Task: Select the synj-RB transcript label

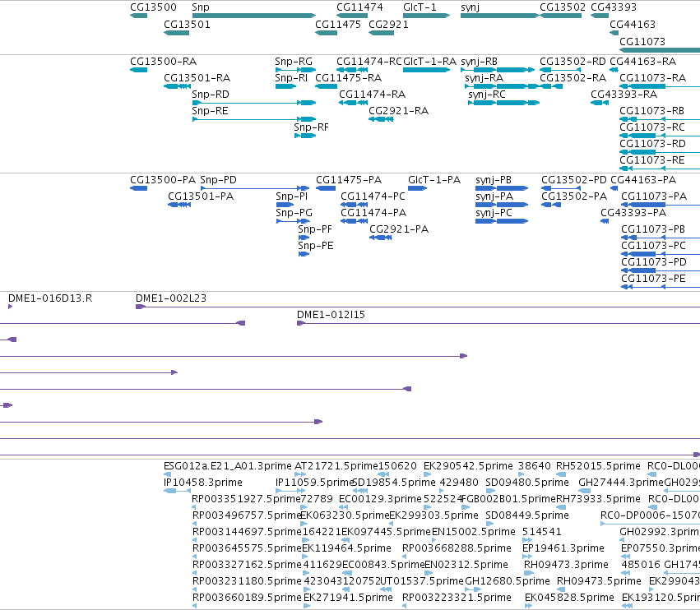Action: 479,61
